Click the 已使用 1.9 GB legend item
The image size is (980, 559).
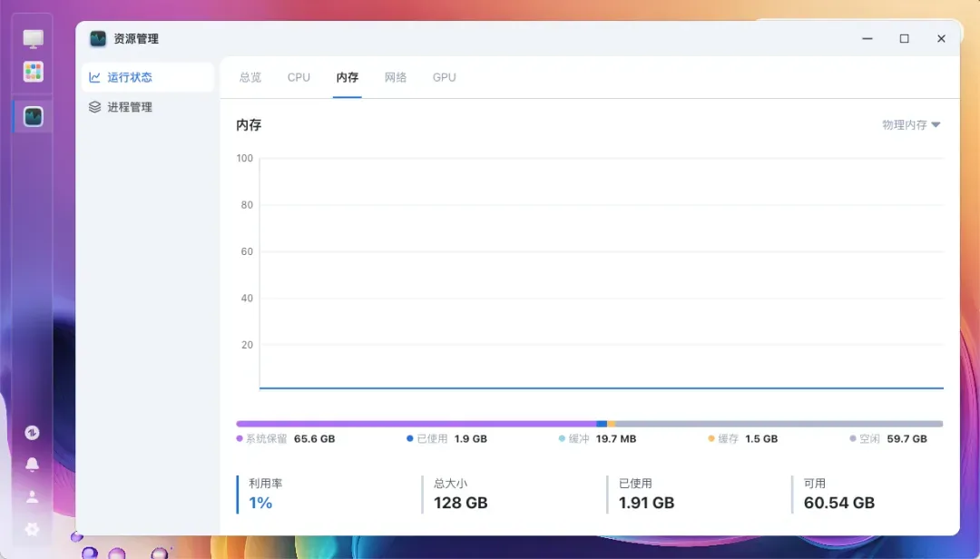[x=447, y=438]
